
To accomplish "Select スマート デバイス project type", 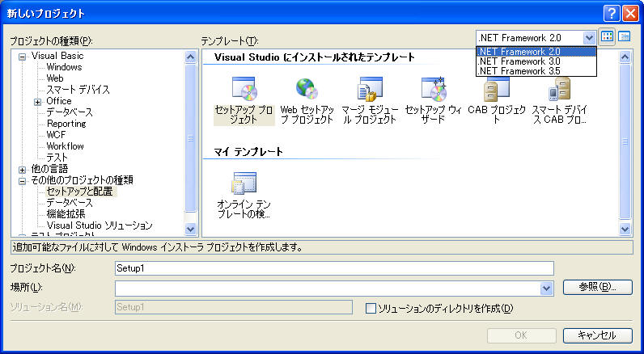I will coord(78,90).
